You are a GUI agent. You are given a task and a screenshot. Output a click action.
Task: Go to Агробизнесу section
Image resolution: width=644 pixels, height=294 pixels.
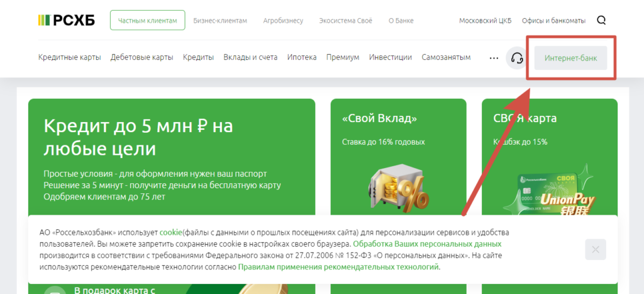[282, 21]
